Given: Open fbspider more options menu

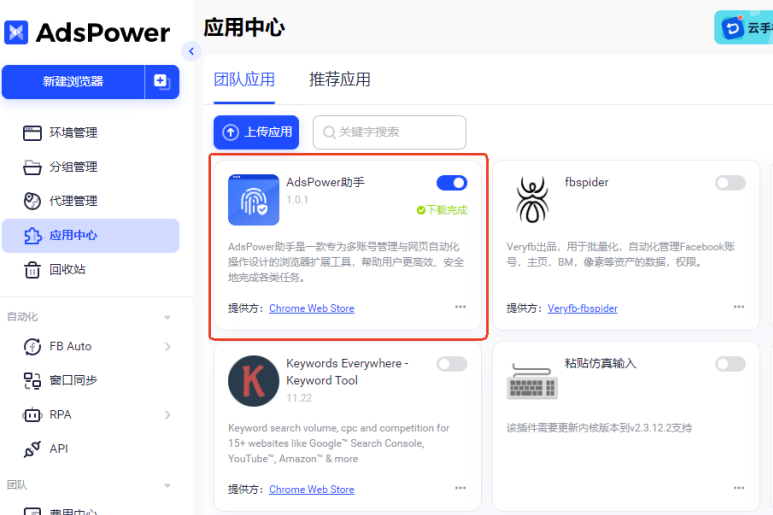Looking at the screenshot, I should click(x=739, y=307).
